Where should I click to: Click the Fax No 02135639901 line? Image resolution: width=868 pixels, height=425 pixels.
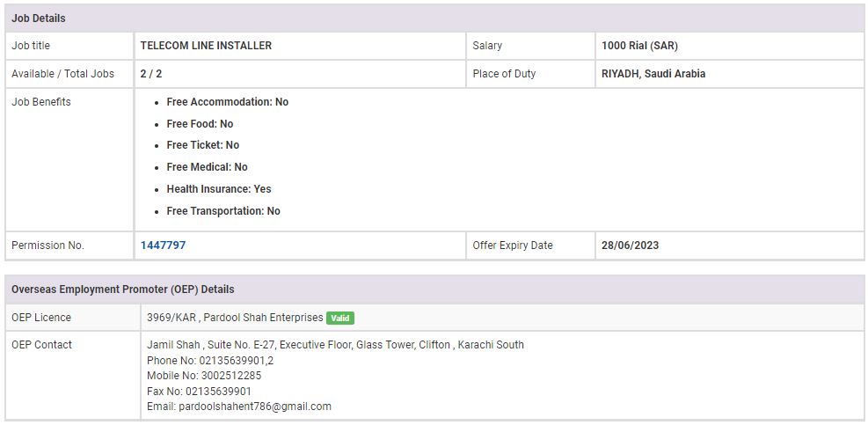pyautogui.click(x=199, y=391)
